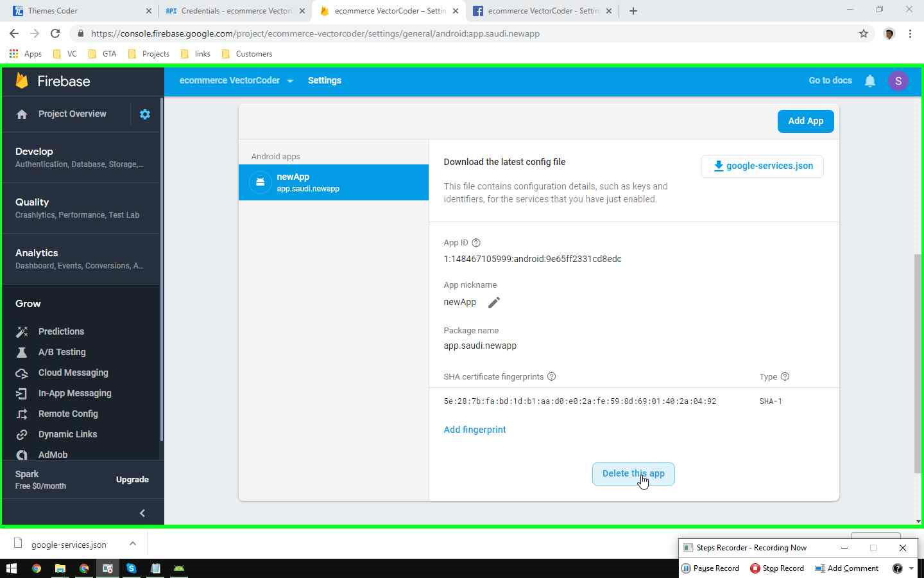The width and height of the screenshot is (924, 578).
Task: Click help icon beside Type column
Action: pos(785,376)
